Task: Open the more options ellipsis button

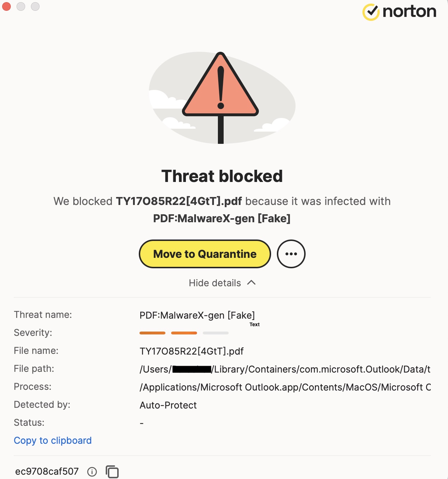Action: coord(291,254)
